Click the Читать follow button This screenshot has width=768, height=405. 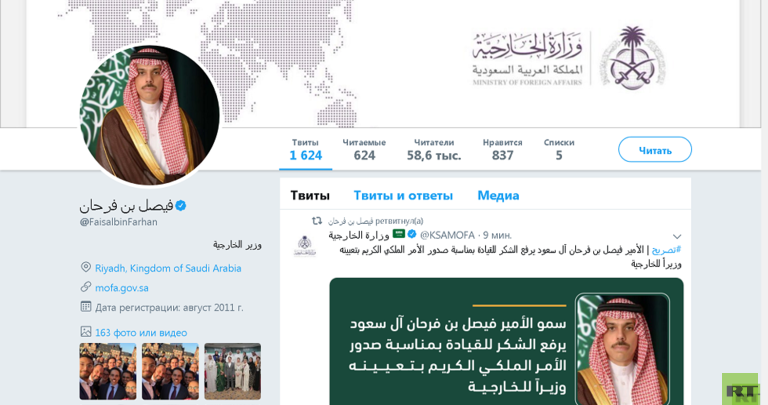click(x=655, y=150)
